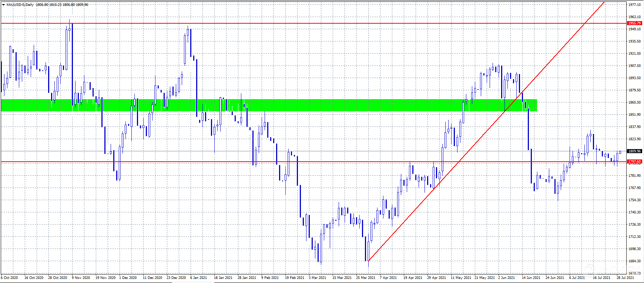Click the 9 Nov 2020 date label
This screenshot has height=283, width=644.
(81, 277)
